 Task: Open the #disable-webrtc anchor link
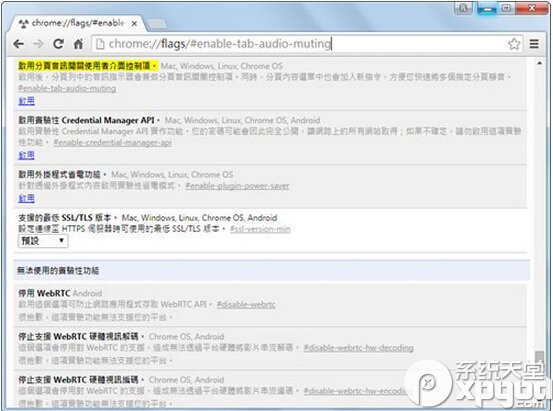click(246, 304)
